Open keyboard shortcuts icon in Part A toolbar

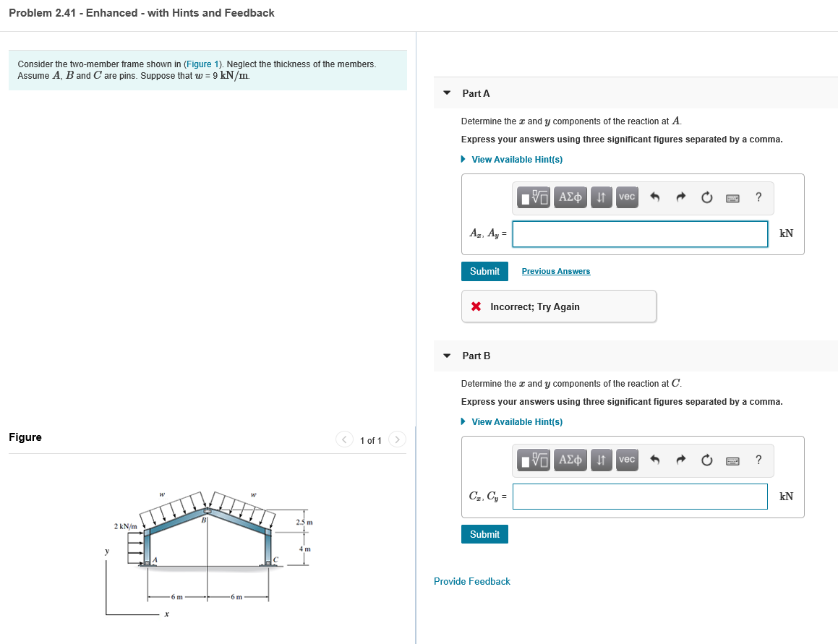point(732,197)
